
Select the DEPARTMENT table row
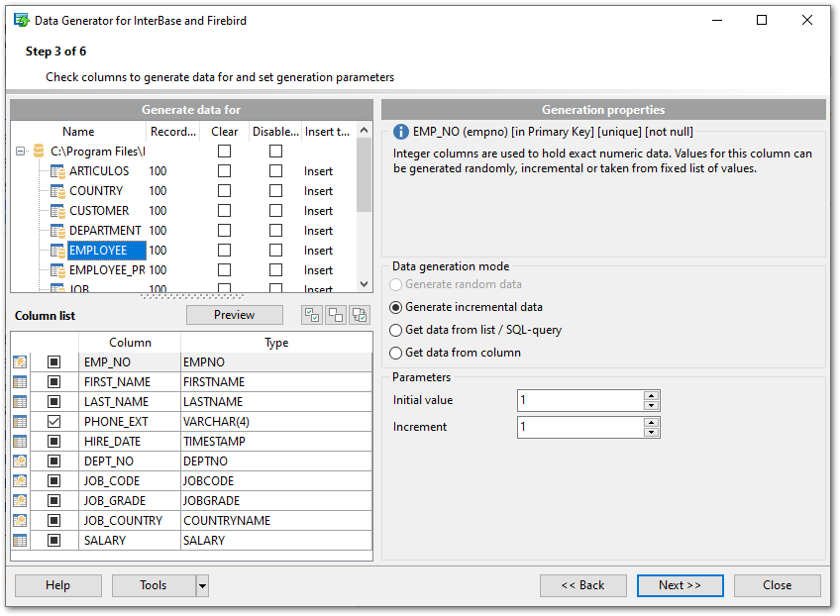coord(105,231)
